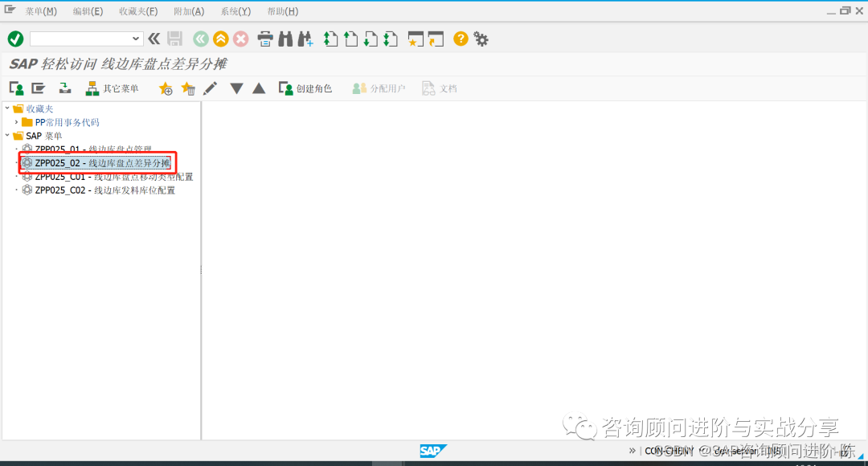
Task: Click the Print icon
Action: coord(266,39)
